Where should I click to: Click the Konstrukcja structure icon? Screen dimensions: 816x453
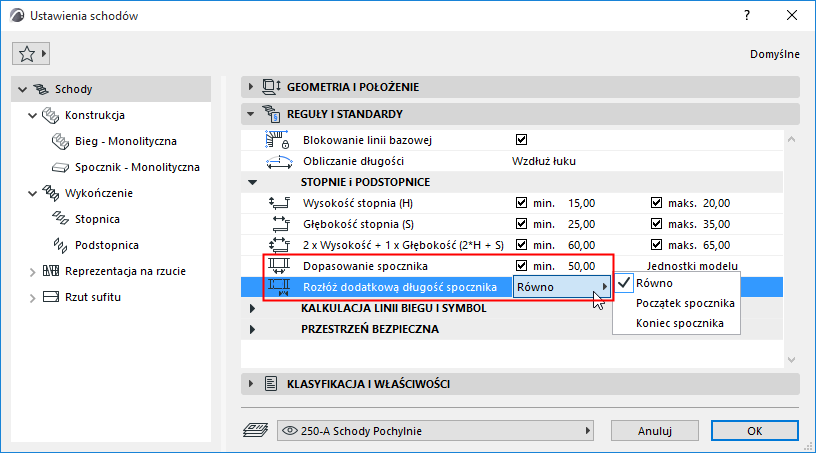pyautogui.click(x=50, y=115)
